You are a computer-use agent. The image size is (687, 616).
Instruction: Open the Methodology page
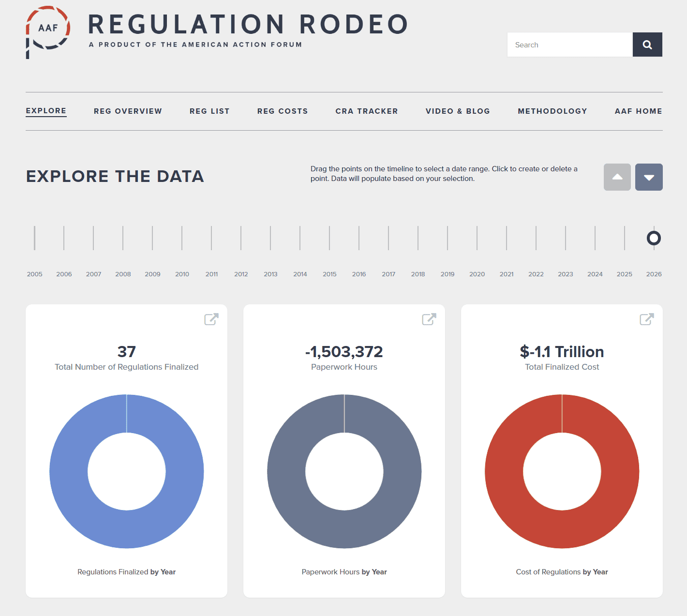(x=553, y=111)
